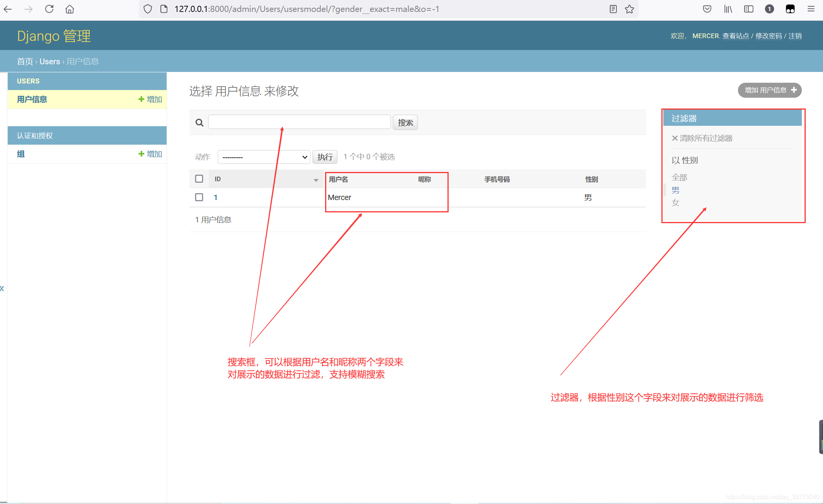This screenshot has height=504, width=823.
Task: Click the 男 gender value in the user row
Action: pyautogui.click(x=588, y=197)
